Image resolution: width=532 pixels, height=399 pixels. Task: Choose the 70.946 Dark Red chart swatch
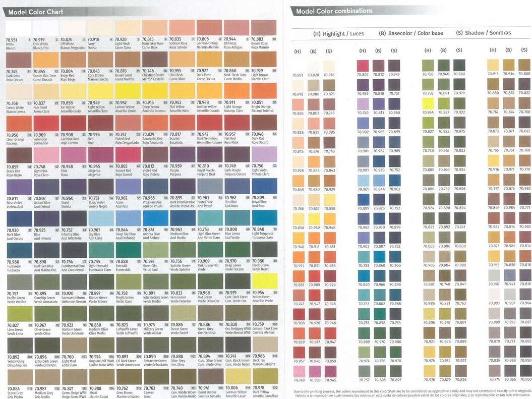(264, 123)
